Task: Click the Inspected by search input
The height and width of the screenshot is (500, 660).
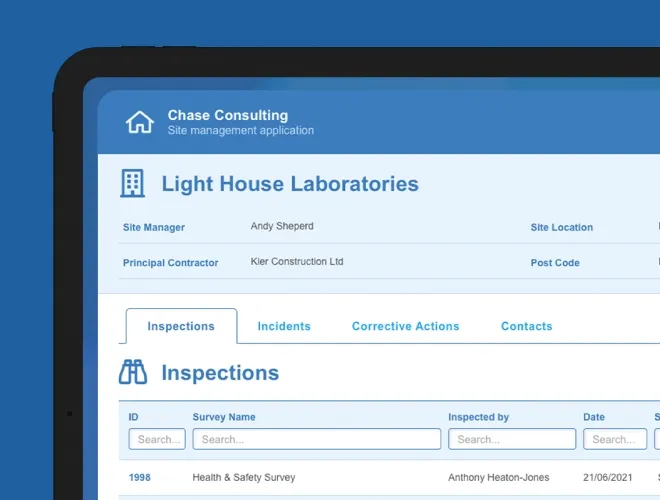Action: [511, 439]
